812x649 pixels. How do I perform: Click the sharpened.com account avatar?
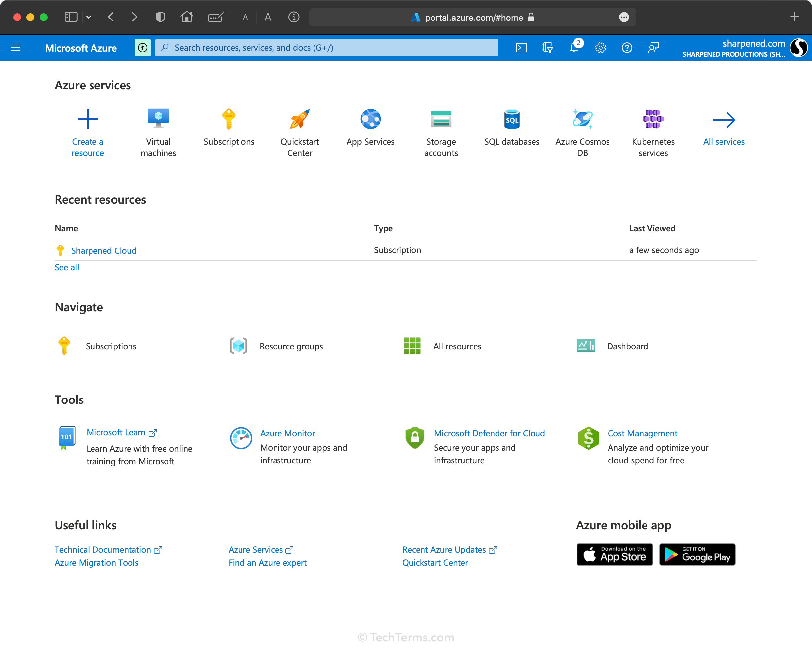click(x=798, y=48)
